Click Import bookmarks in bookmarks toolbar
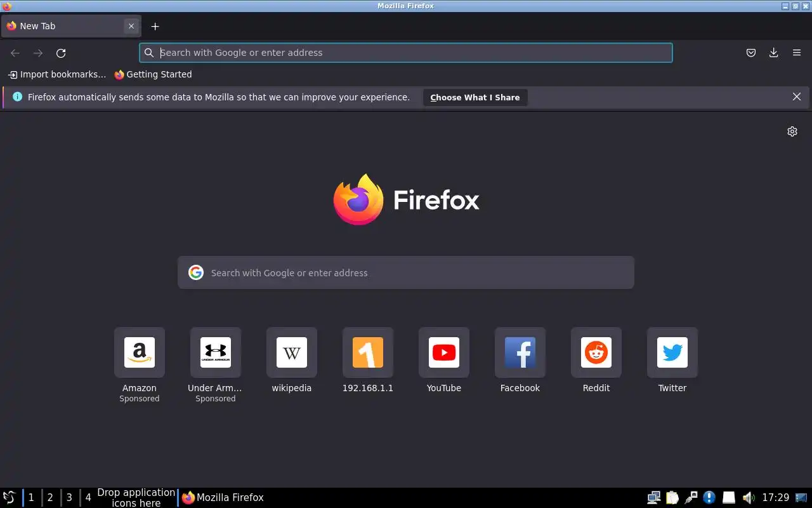 pyautogui.click(x=57, y=74)
